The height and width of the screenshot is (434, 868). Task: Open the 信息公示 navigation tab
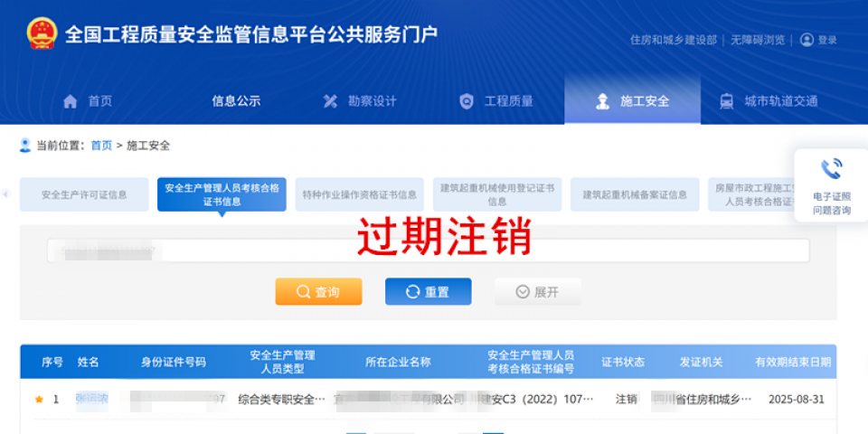pos(236,101)
